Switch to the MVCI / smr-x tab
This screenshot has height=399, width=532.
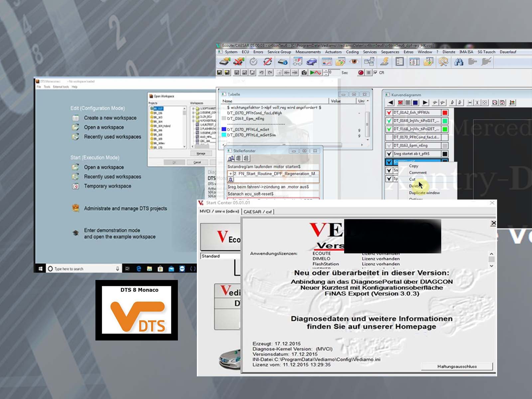(219, 211)
